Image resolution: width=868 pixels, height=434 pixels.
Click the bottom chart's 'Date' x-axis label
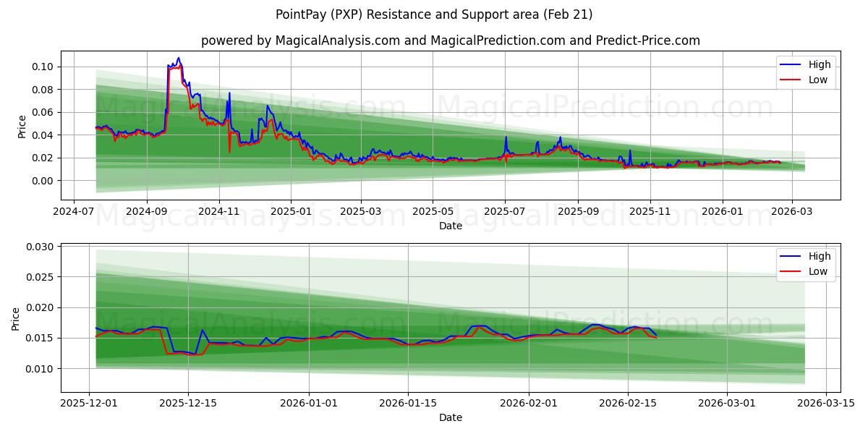[x=451, y=417]
